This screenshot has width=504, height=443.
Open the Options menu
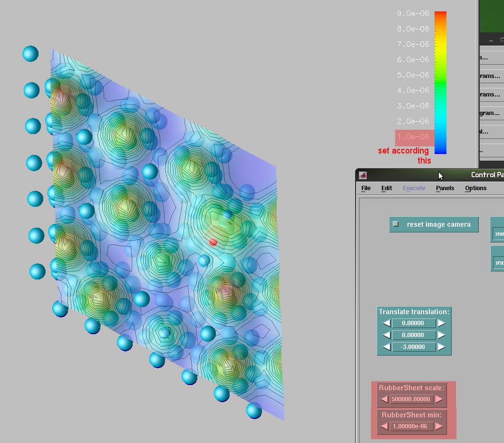(x=475, y=188)
